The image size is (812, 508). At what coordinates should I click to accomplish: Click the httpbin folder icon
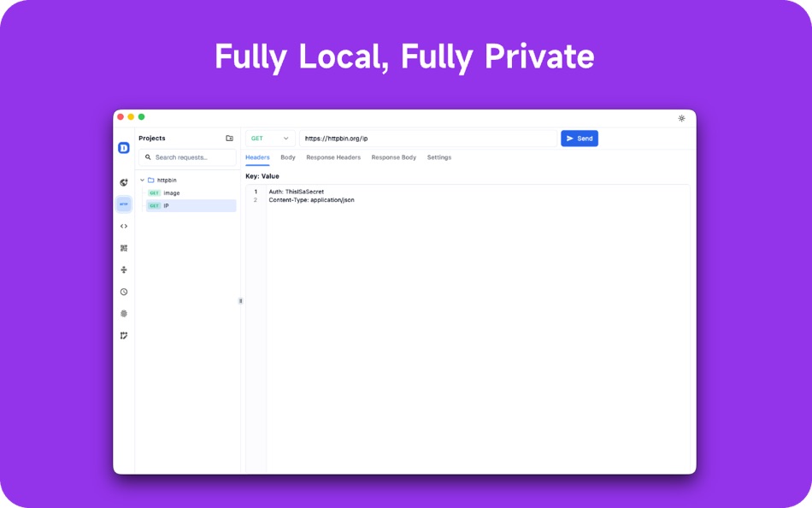coord(151,180)
